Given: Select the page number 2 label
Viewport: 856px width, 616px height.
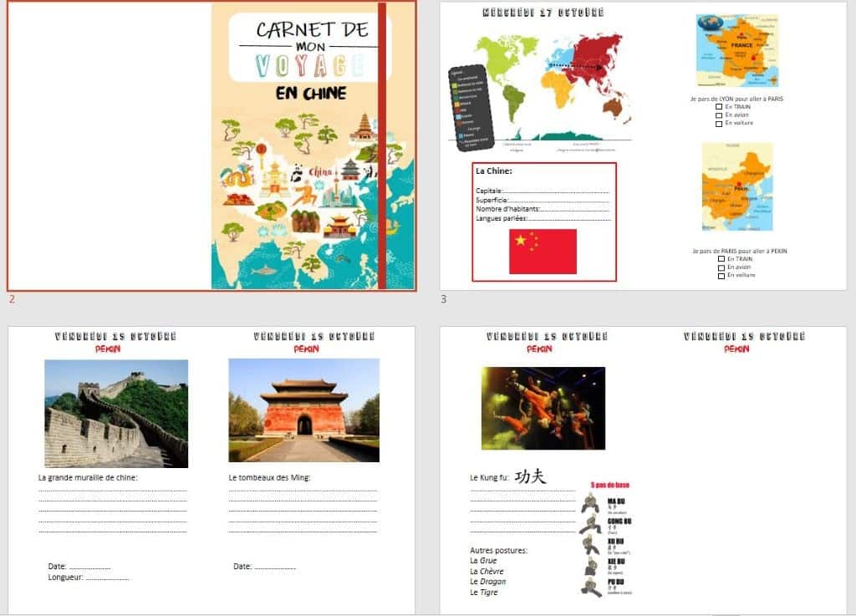Looking at the screenshot, I should tap(11, 299).
